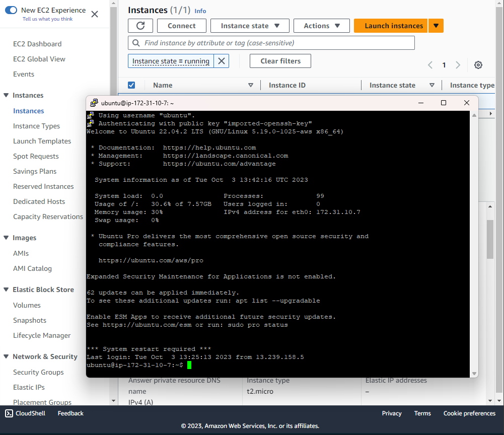Viewport: 504px width, 435px height.
Task: Go to previous page of instances
Action: [x=430, y=65]
